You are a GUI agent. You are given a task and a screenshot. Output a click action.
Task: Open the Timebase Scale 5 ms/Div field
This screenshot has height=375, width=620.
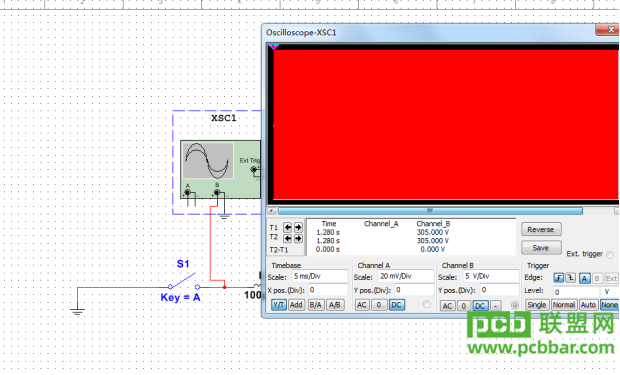[320, 276]
